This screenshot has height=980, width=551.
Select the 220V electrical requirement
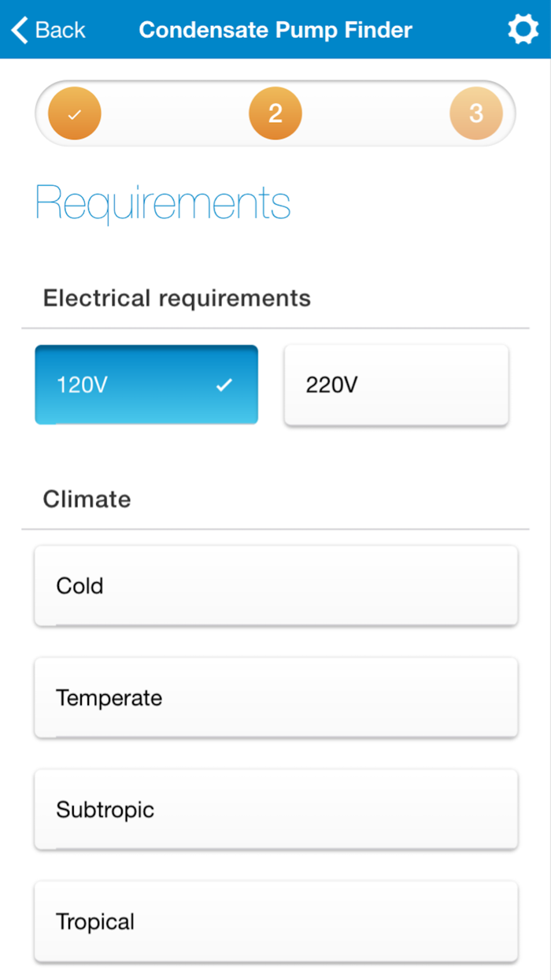[395, 384]
